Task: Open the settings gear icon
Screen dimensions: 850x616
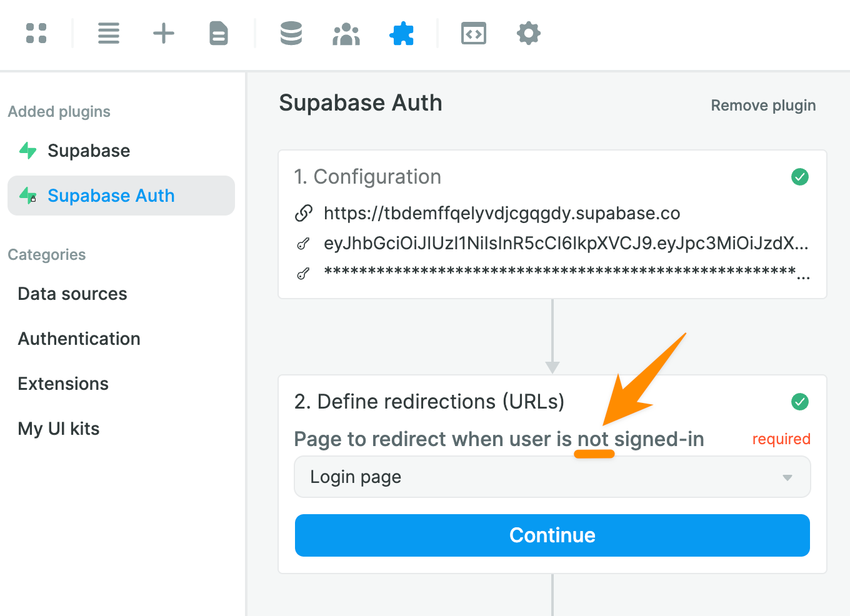Action: (529, 33)
